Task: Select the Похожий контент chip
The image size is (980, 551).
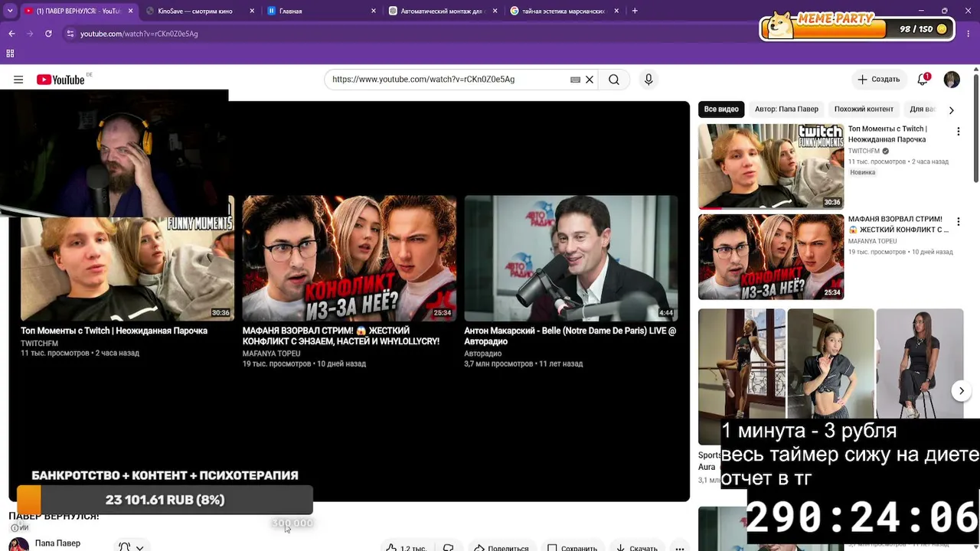Action: 864,109
